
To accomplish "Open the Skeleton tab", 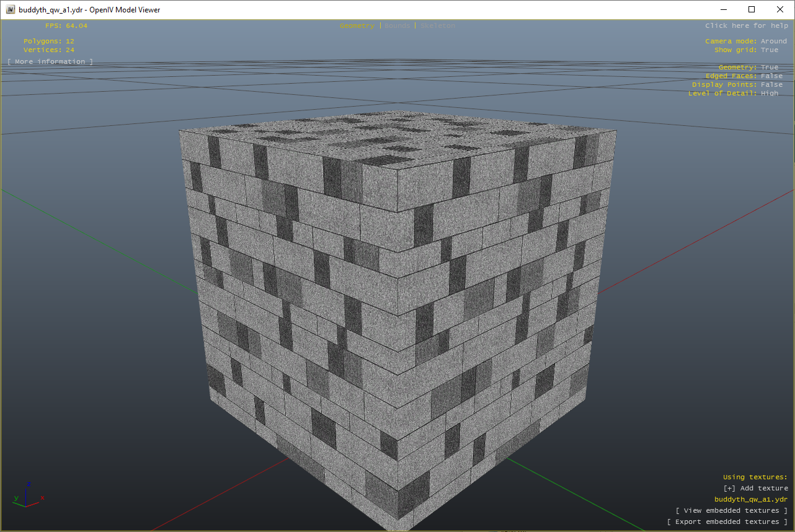I will [438, 26].
